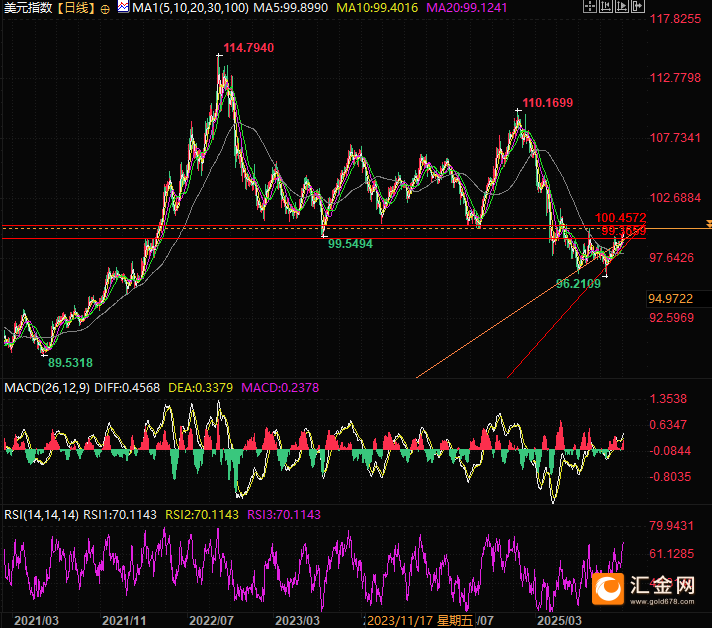Click the MACD:0.2378 value
The height and width of the screenshot is (628, 712).
pos(280,388)
